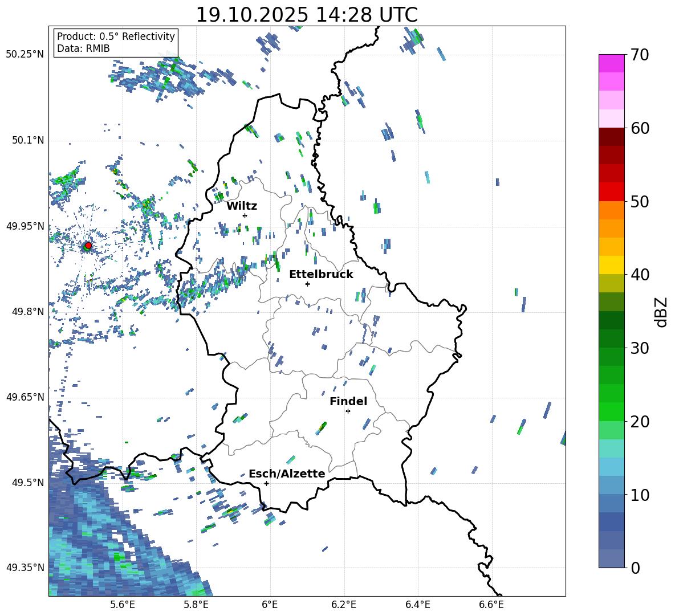The width and height of the screenshot is (675, 616).
Task: Click the timestamp title 19.10.2025 14:28 UTC
Action: [x=307, y=15]
